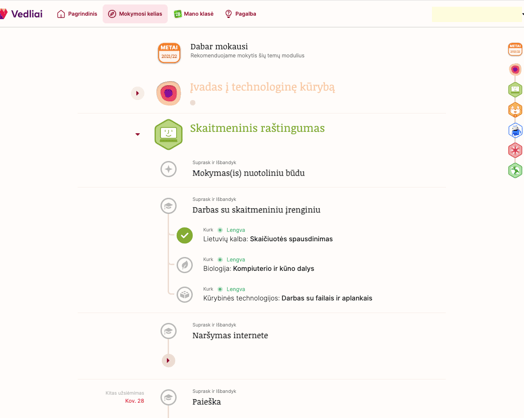This screenshot has width=524, height=418.
Task: Jump to blue hexagon module in sidebar
Action: pyautogui.click(x=515, y=130)
